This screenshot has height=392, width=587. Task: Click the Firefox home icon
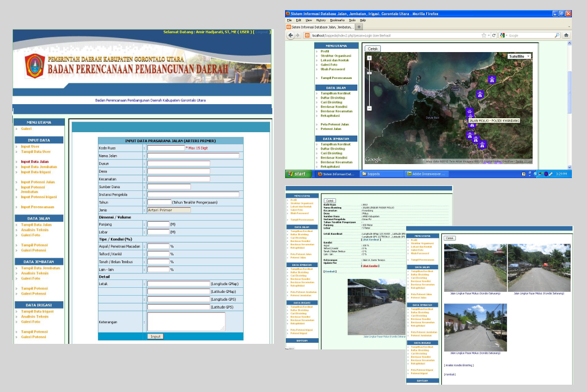pos(566,35)
